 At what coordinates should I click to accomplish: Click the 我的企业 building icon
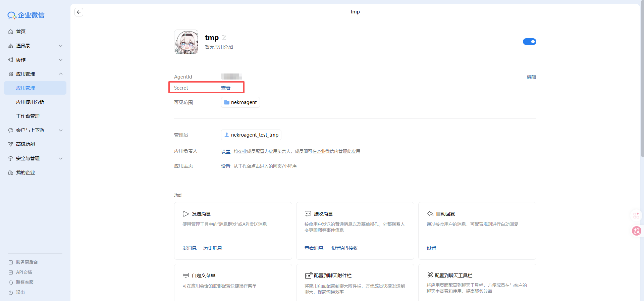coord(11,172)
